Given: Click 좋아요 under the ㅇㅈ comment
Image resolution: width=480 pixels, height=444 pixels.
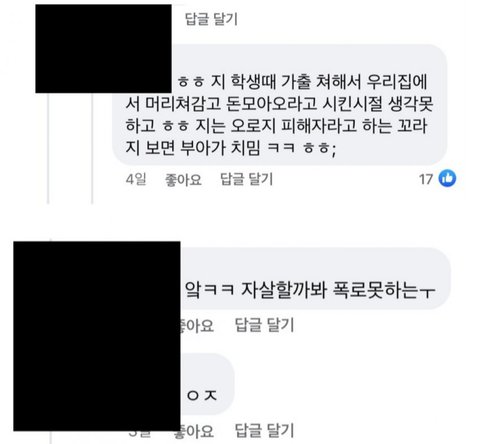Looking at the screenshot, I should tap(197, 431).
